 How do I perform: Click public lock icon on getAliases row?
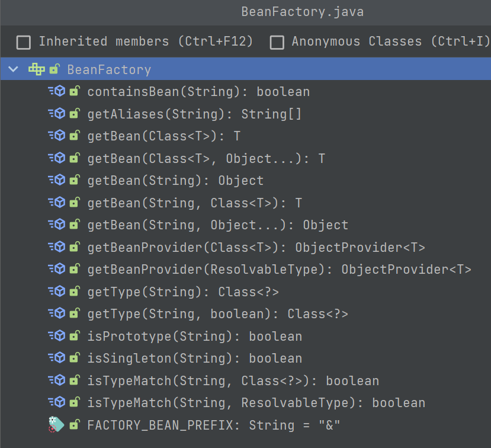[75, 113]
